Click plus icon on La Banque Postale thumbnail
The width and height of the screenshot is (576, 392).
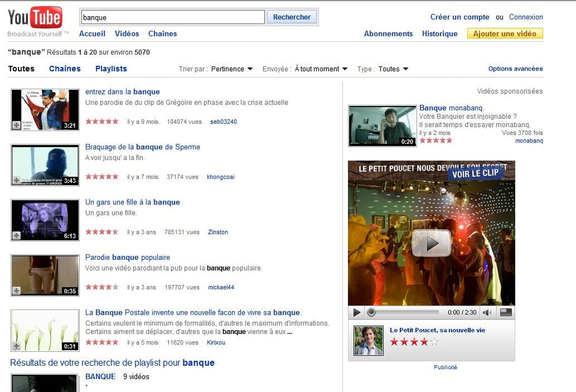pos(17,346)
